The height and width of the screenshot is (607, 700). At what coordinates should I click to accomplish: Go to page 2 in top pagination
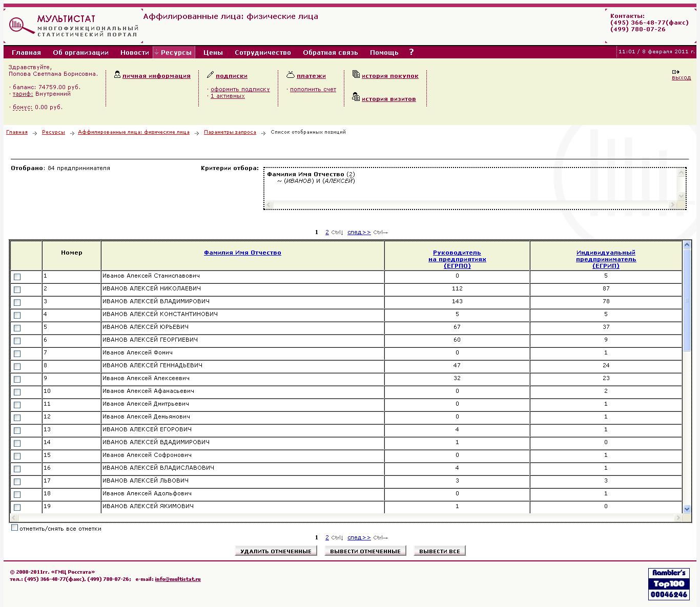coord(327,233)
